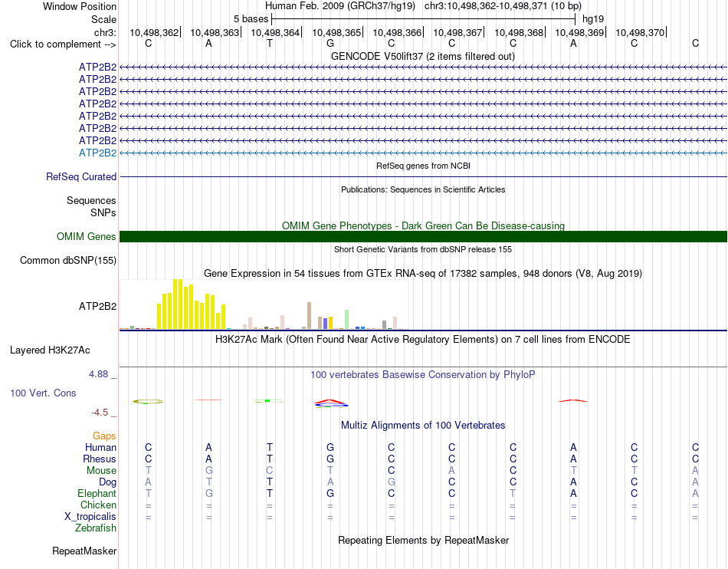Click 'Short Genetic Variants from dbSNP release 155' title
Screen dimensions: 728x569
tap(423, 249)
